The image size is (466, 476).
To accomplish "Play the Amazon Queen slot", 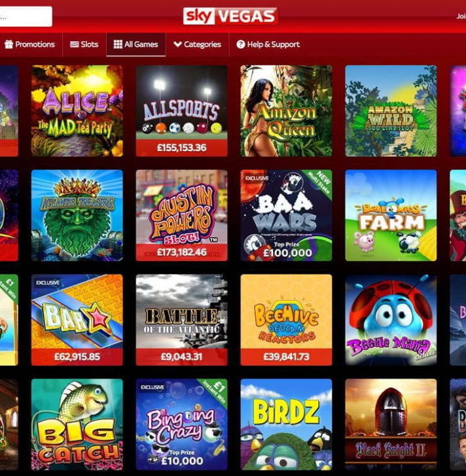I will coord(286,110).
